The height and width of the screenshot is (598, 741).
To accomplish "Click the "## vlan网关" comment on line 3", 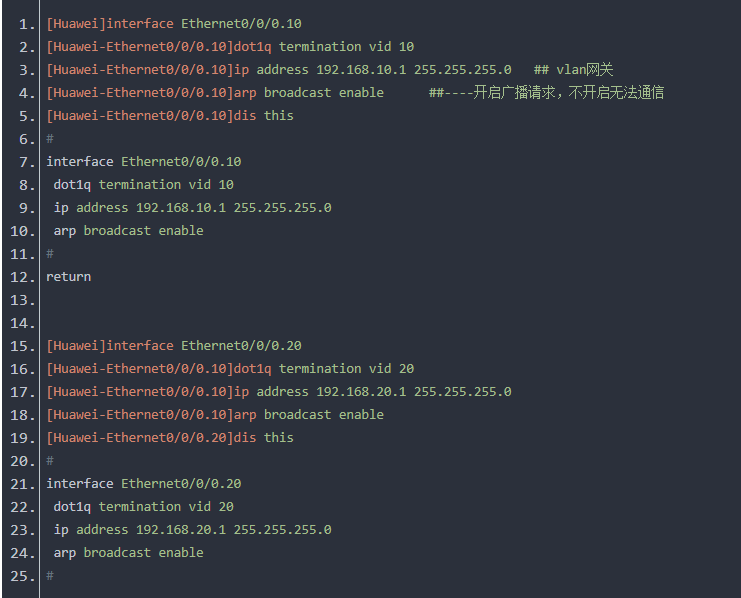I will tap(573, 69).
